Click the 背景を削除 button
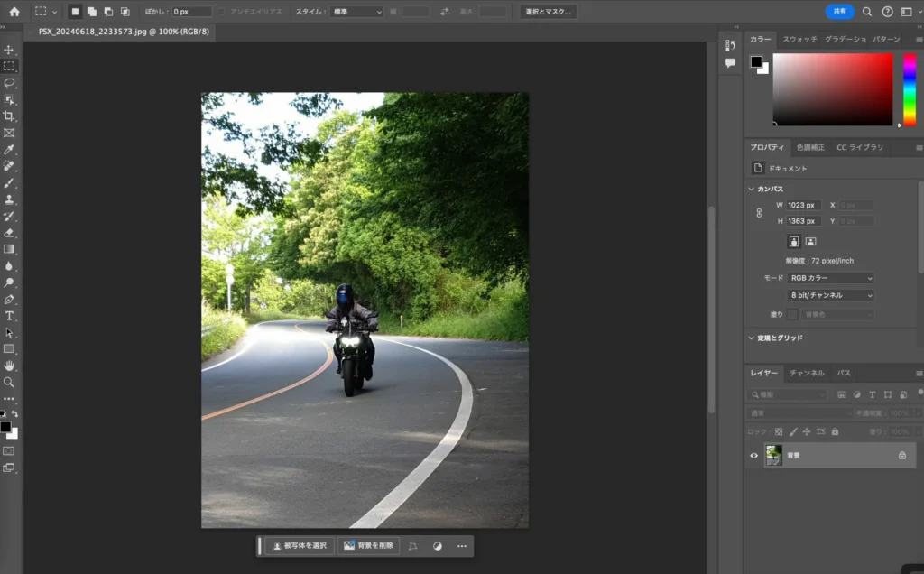This screenshot has width=924, height=574. [x=368, y=546]
